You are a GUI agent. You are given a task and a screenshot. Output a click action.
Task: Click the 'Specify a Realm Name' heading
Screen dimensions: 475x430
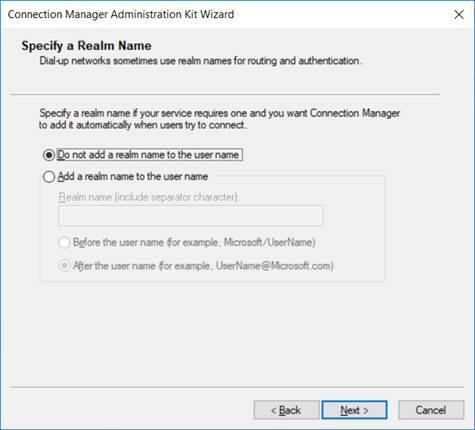pos(87,46)
